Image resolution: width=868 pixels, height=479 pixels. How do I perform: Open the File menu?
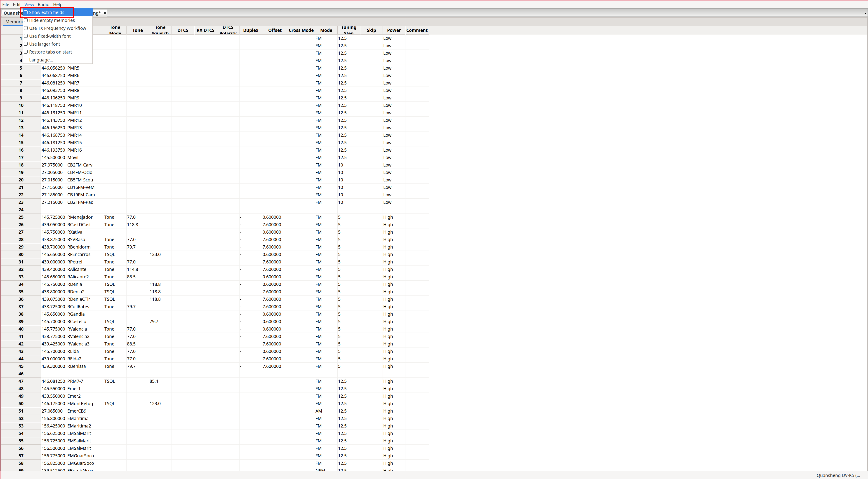pos(6,4)
